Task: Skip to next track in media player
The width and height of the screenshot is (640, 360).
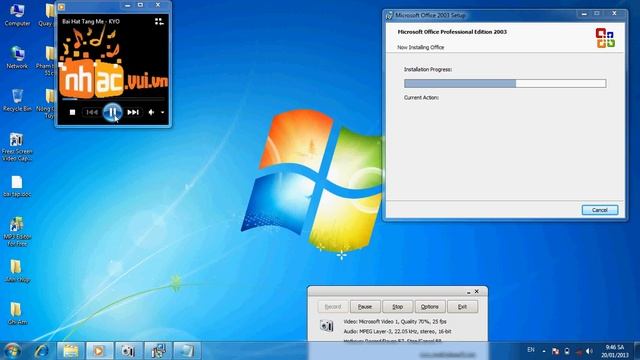Action: coord(133,112)
